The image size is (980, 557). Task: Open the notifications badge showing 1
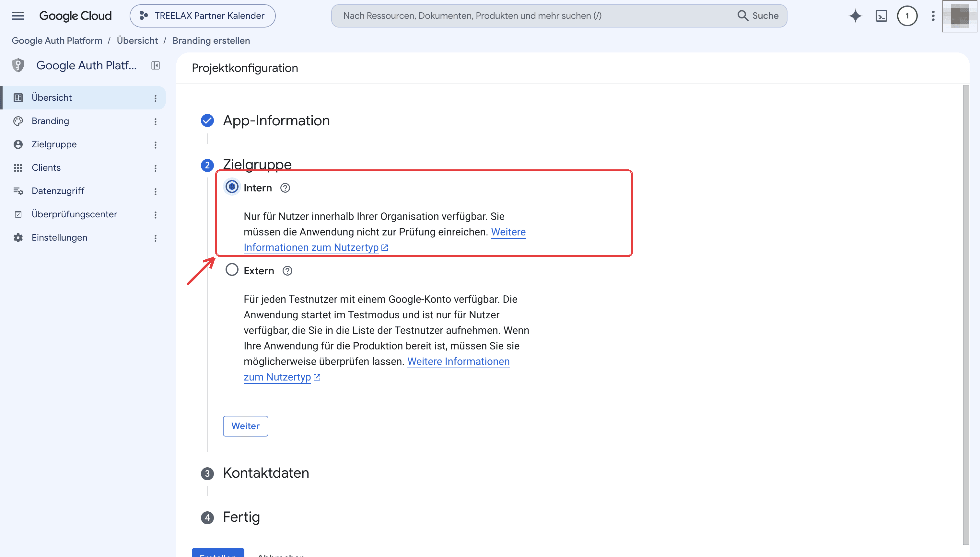(907, 16)
